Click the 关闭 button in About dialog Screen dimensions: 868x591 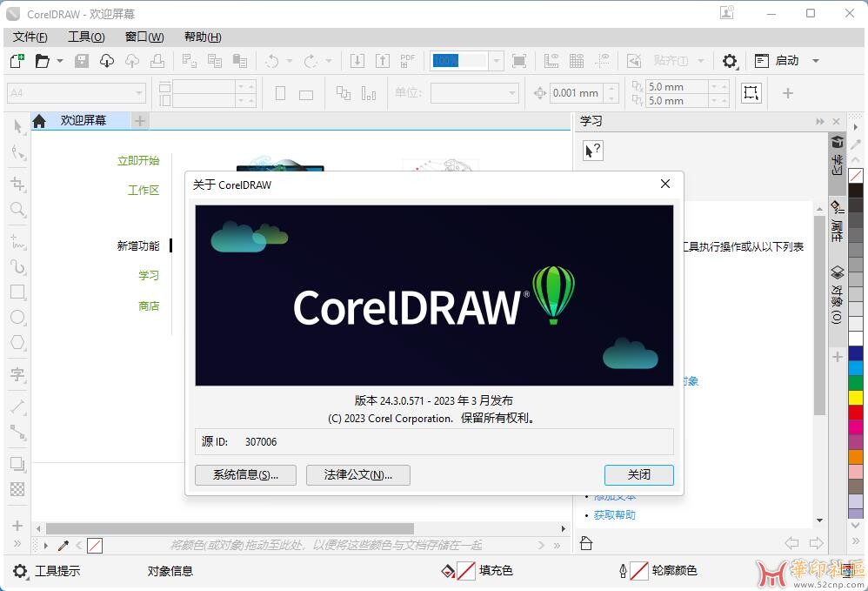638,475
